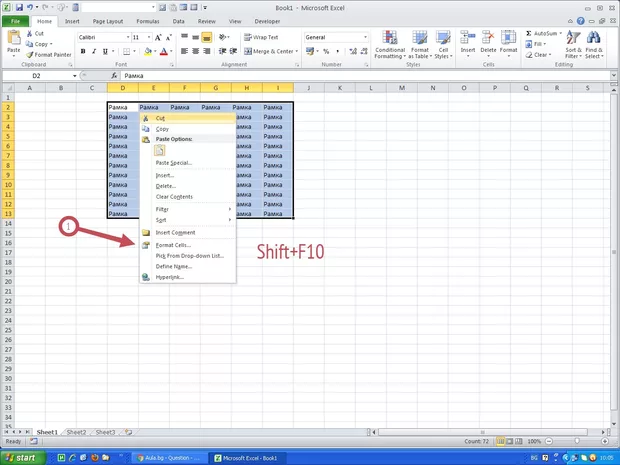Click the zoom slider in status bar
This screenshot has width=620, height=465.
click(578, 441)
